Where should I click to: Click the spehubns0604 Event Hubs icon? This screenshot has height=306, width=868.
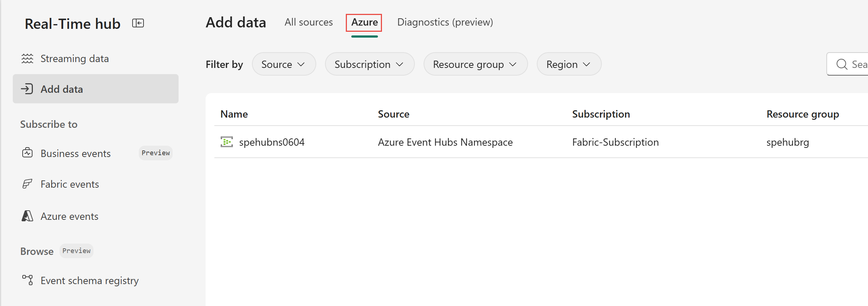227,142
